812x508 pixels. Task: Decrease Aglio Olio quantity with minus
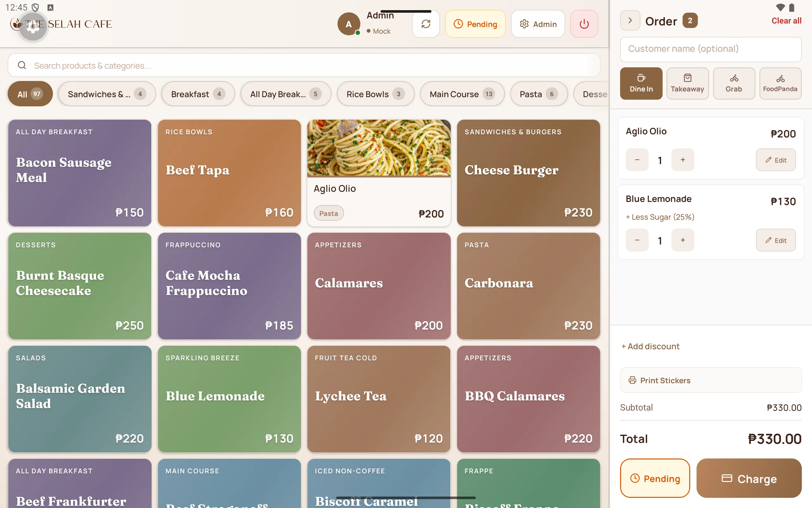pyautogui.click(x=637, y=160)
